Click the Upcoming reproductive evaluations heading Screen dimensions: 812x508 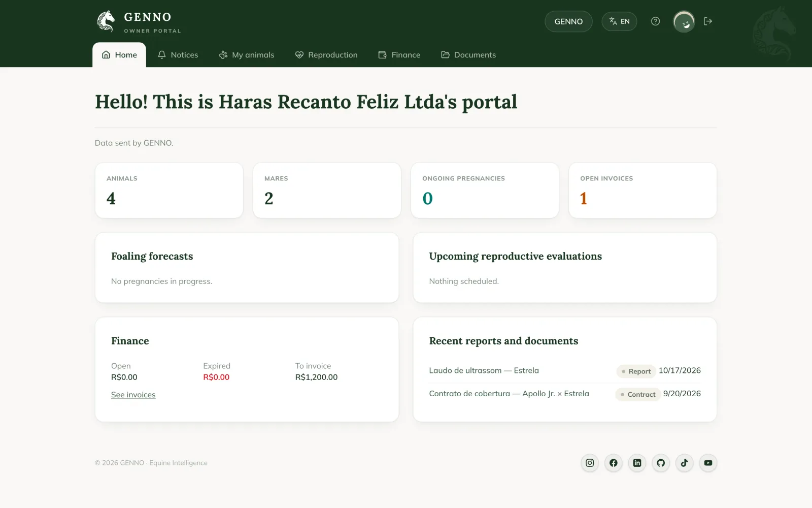click(516, 257)
